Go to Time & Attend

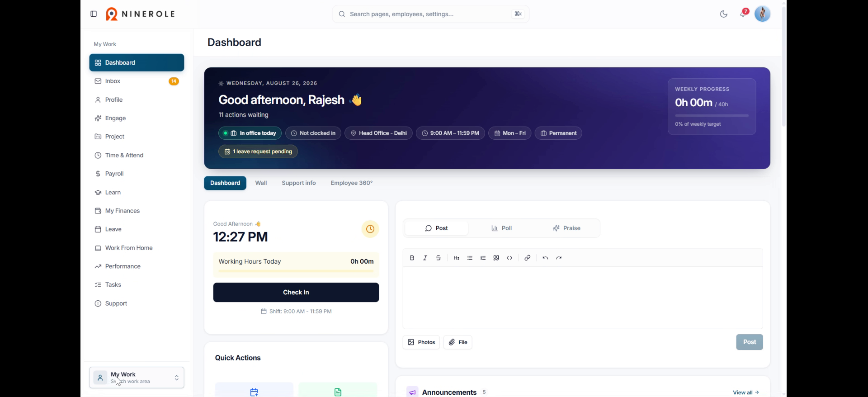[137, 155]
